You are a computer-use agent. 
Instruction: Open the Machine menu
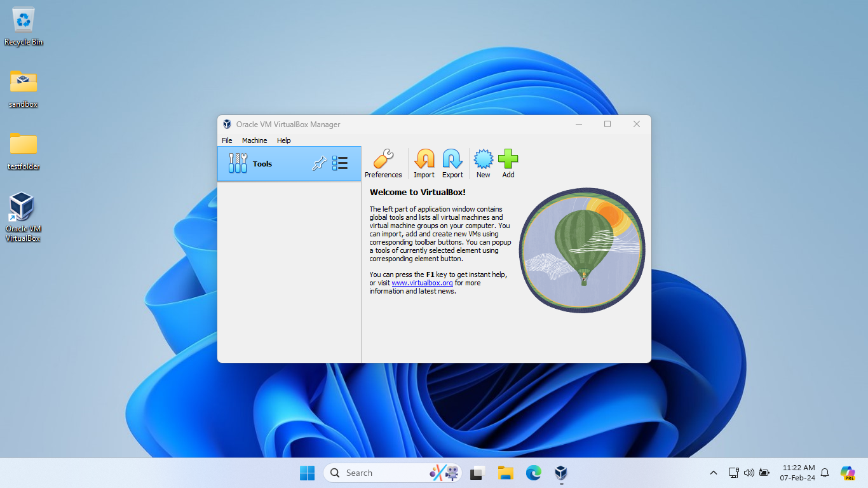pos(254,140)
